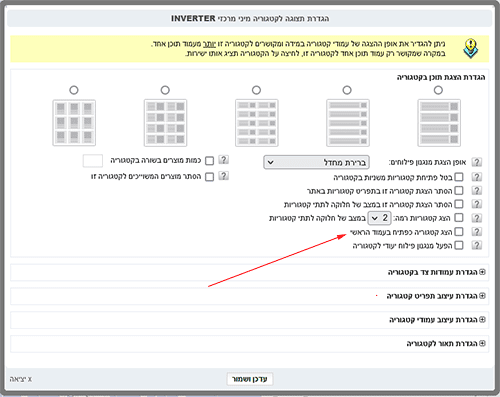Image resolution: width=500 pixels, height=397 pixels.
Task: Open help for הצג קטגוריה כפתיח בעמוד הראשי
Action: [x=477, y=231]
